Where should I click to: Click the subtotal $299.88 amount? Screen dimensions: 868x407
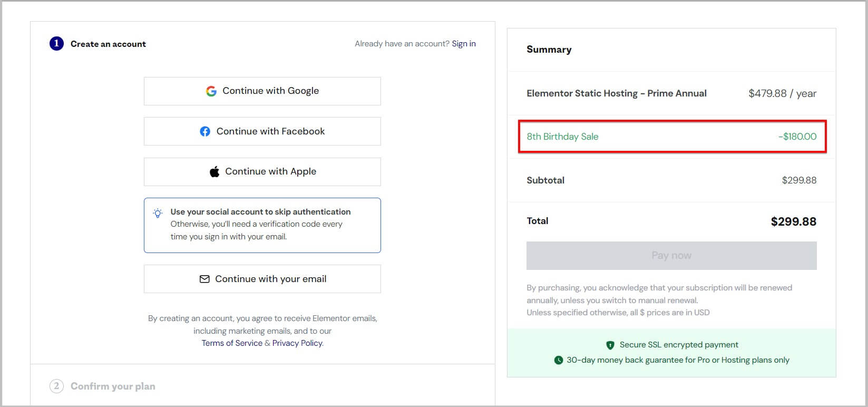click(799, 180)
